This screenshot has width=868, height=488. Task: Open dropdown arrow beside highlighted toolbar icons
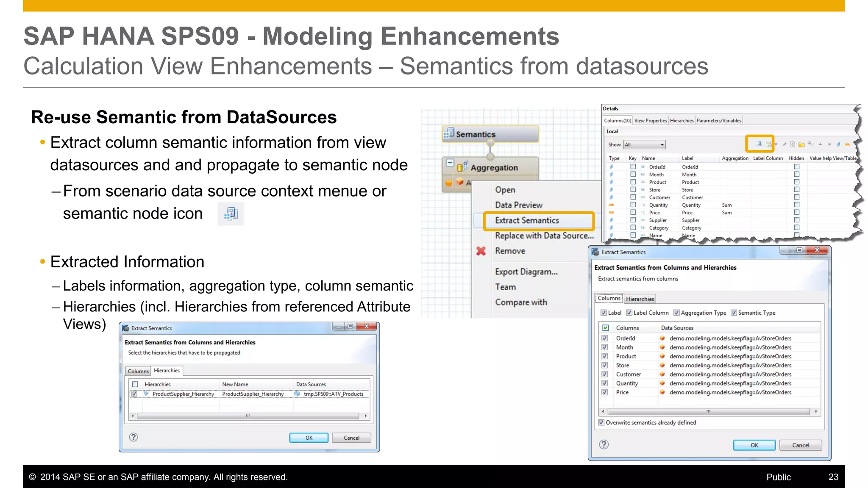tap(776, 144)
